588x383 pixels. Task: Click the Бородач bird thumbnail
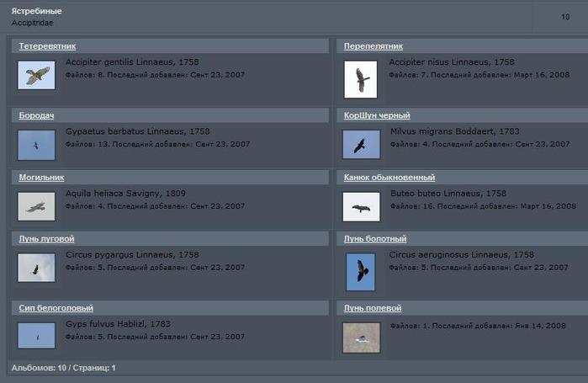tap(36, 145)
